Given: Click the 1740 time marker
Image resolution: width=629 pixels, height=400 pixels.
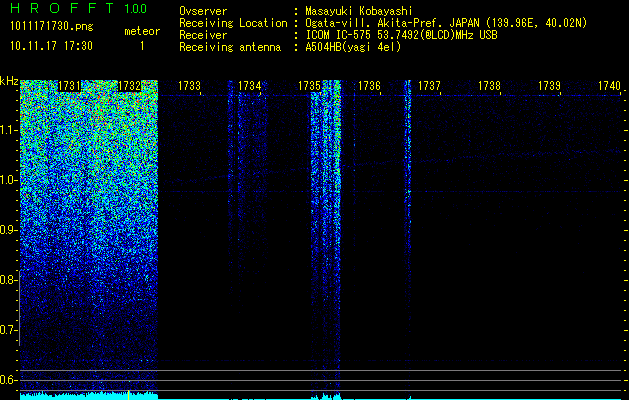Looking at the screenshot, I should click(x=610, y=86).
